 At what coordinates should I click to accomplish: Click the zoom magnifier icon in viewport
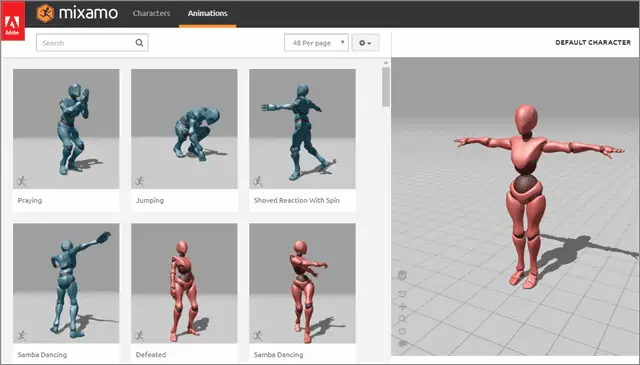[402, 319]
